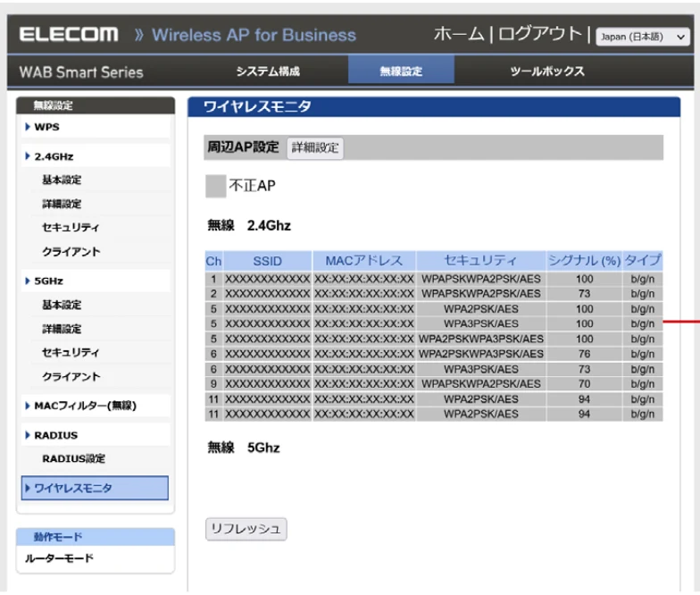Open MACフィルター(無線) menu item
The width and height of the screenshot is (700, 595).
click(86, 406)
